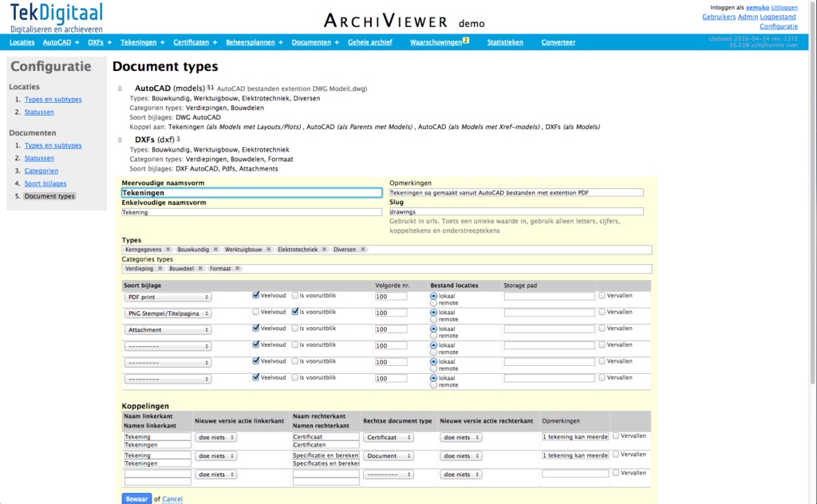This screenshot has width=817, height=504.
Task: Remove the Elektrotechniek type tag
Action: [x=324, y=250]
